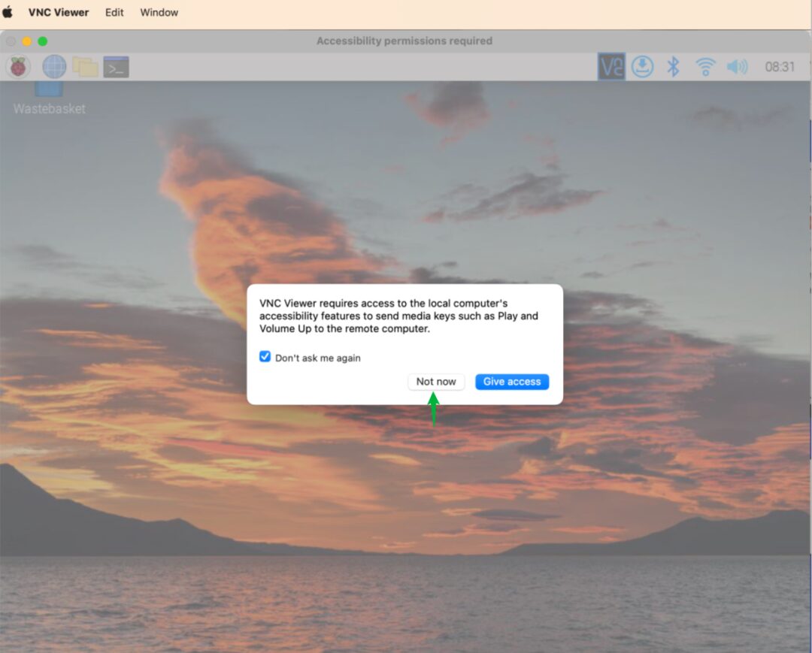
Task: Open the updates download tray icon
Action: pos(643,67)
